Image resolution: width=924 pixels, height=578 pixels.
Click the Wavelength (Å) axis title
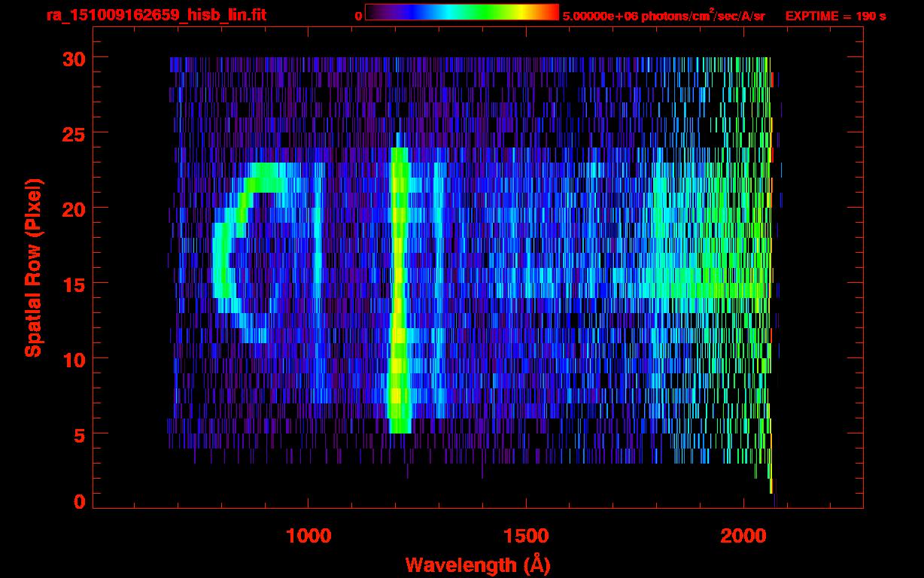point(478,564)
